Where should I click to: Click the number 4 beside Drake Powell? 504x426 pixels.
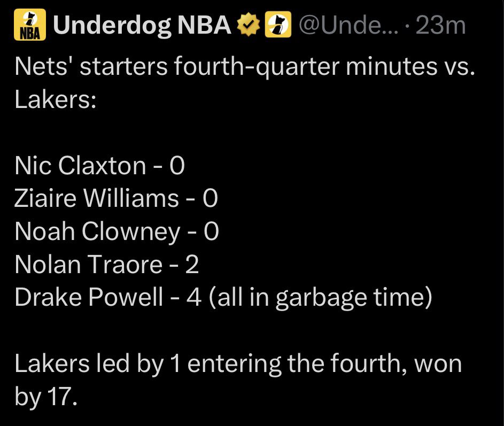coord(193,297)
